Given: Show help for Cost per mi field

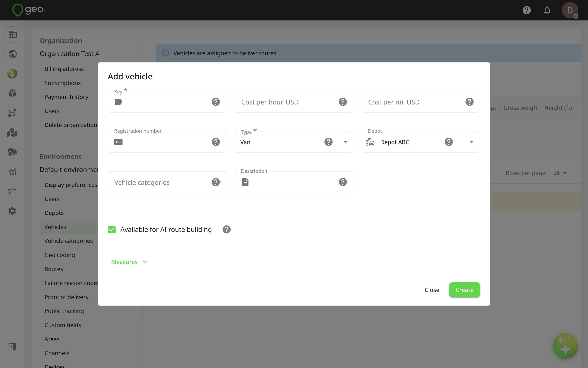Looking at the screenshot, I should [x=469, y=102].
